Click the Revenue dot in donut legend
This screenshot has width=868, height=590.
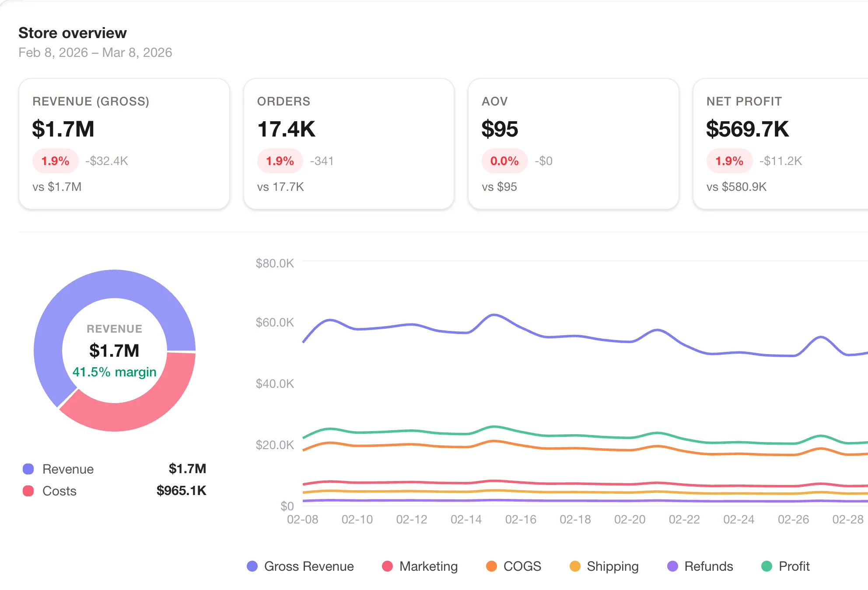tap(28, 469)
